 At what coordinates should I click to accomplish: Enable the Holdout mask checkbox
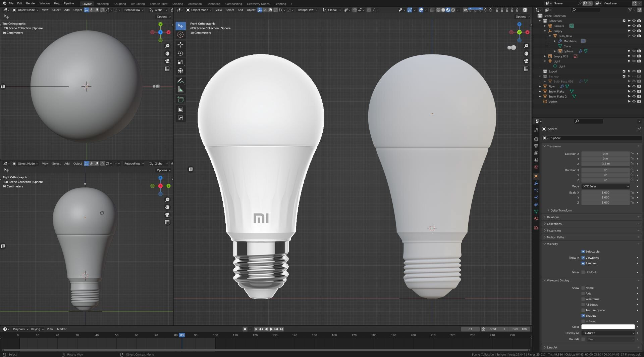583,272
